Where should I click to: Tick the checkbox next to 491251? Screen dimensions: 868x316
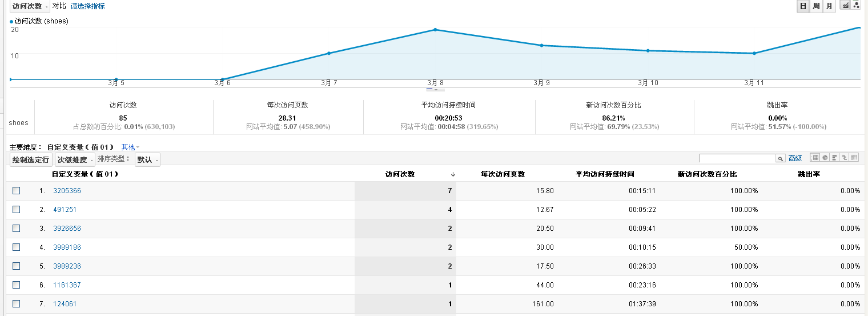[x=16, y=210]
